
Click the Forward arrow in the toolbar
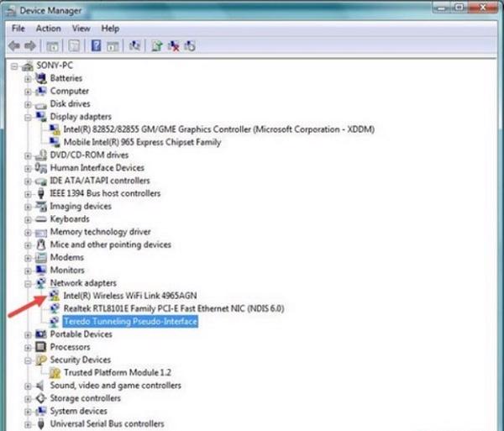click(30, 46)
